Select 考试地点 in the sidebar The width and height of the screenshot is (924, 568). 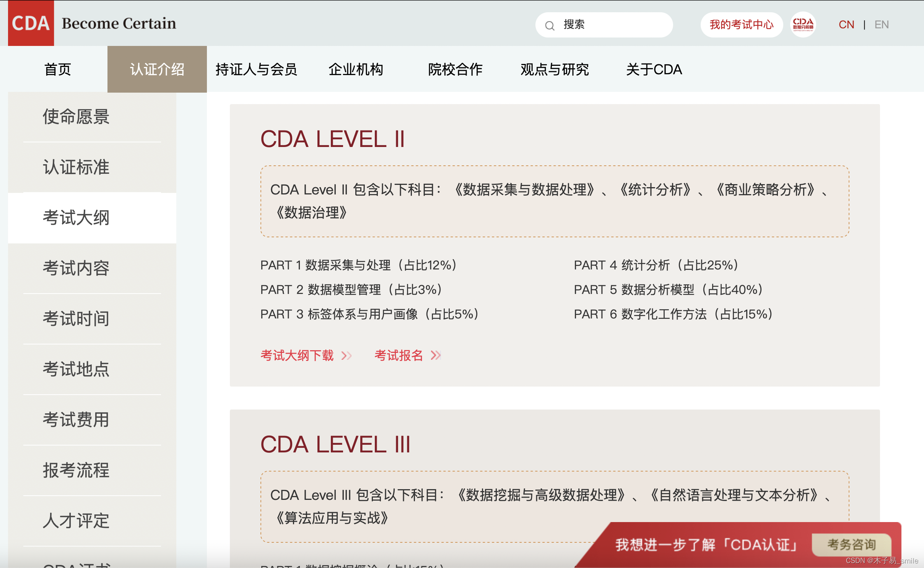92,369
